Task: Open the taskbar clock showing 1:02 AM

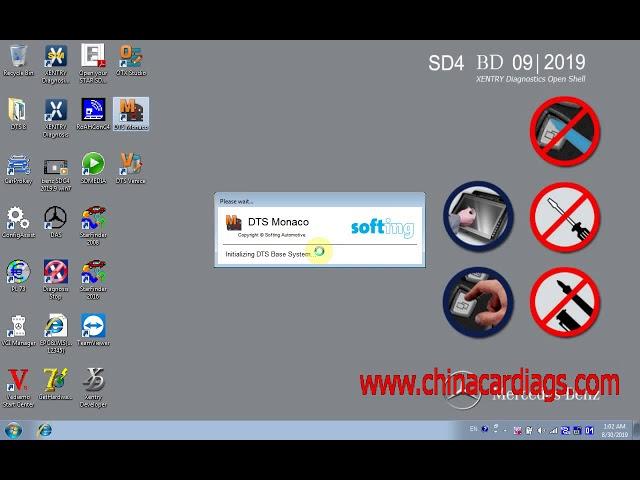Action: (x=614, y=430)
